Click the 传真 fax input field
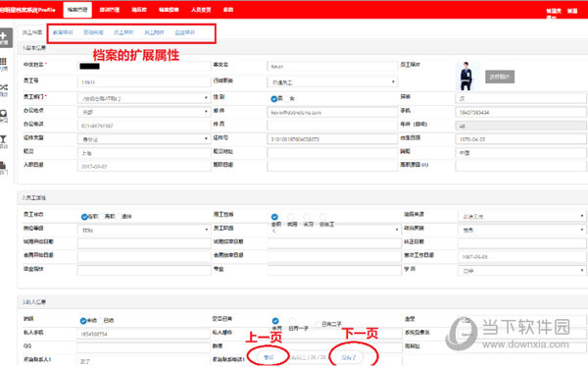Image resolution: width=588 pixels, height=367 pixels. tap(332, 126)
